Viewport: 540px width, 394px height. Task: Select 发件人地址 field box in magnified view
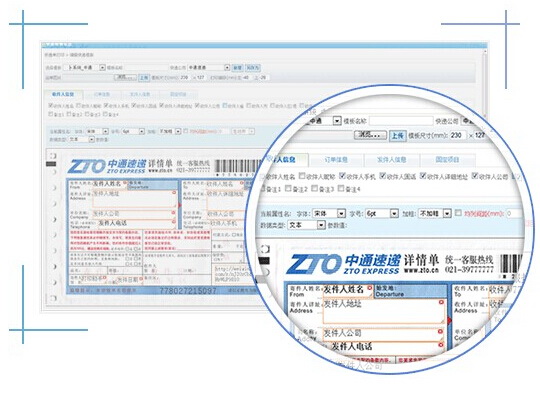[384, 311]
